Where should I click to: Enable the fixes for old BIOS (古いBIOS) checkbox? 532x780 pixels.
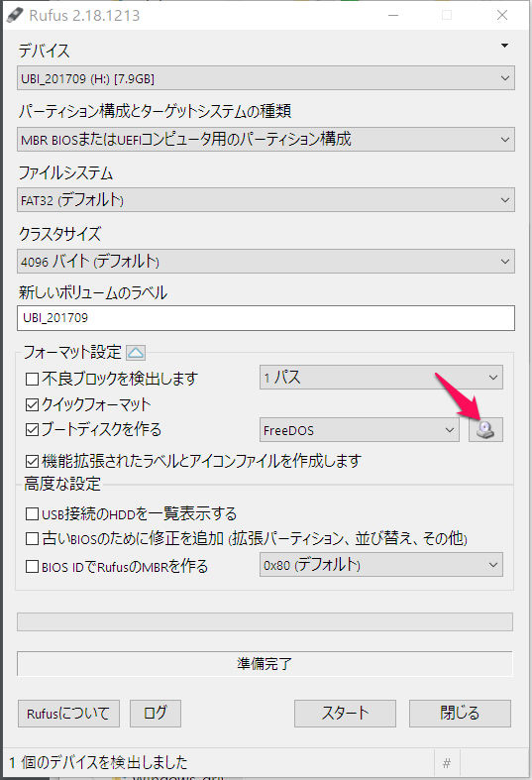pos(33,539)
